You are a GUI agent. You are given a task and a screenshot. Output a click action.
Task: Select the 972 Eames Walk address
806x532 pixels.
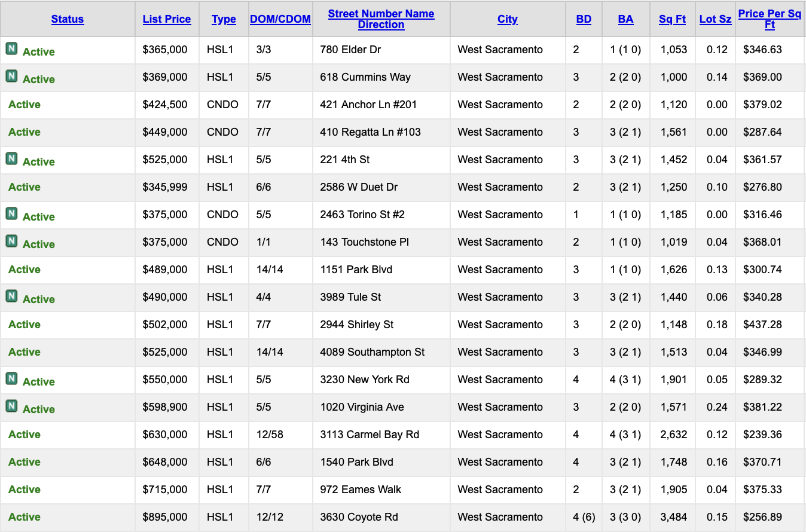click(x=361, y=490)
